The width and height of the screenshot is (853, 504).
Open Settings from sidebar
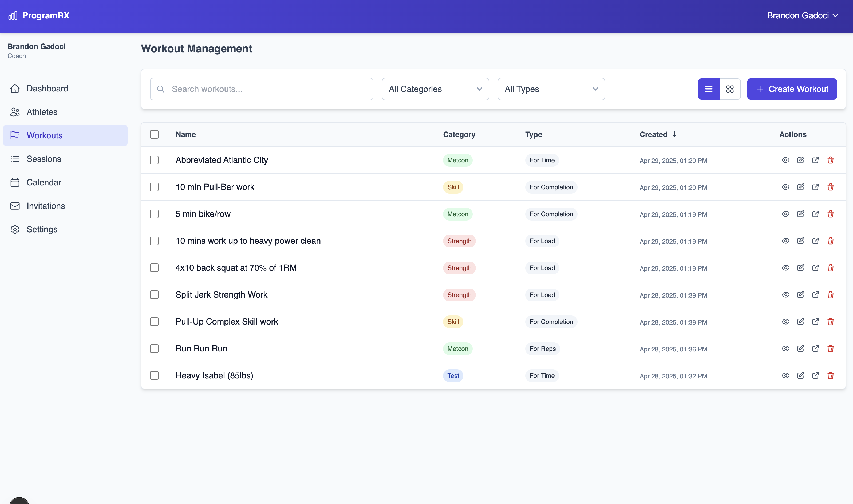click(65, 229)
